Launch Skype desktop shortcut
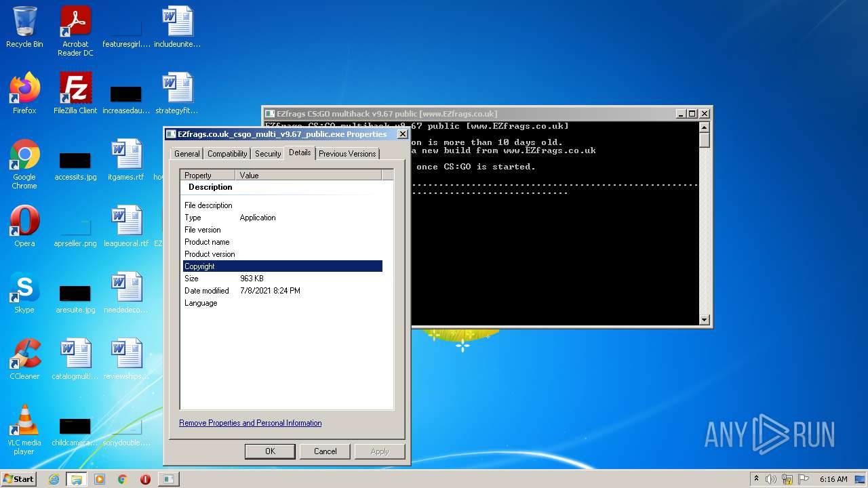Screen dimensions: 868x488 24,293
